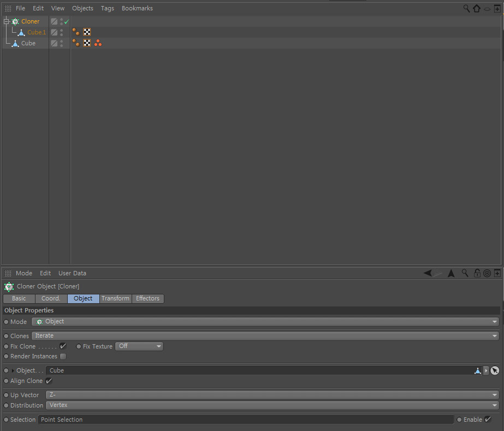
Task: Click the up arrow in the Attribute Manager
Action: 451,273
